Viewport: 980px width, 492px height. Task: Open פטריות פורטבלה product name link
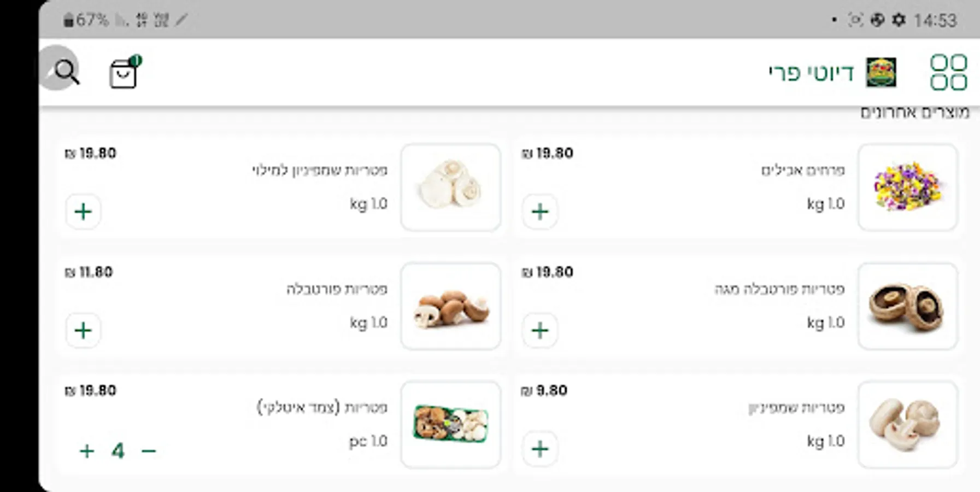coord(337,289)
